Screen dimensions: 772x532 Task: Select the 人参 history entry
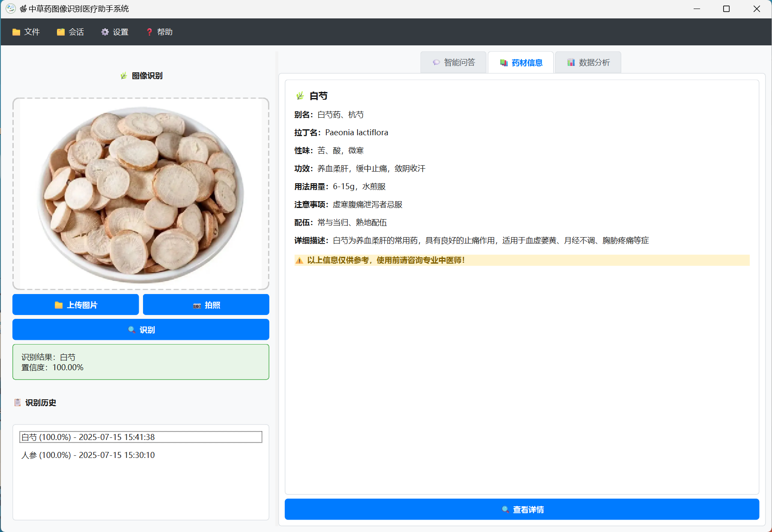[x=141, y=455]
